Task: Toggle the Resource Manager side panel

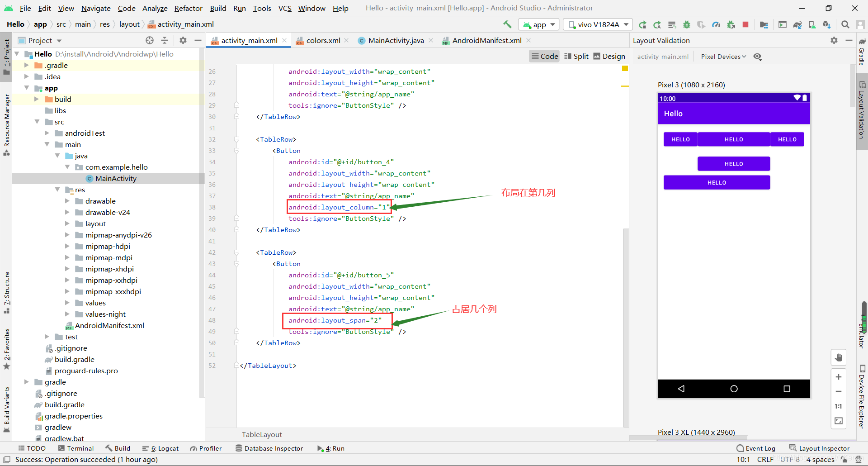Action: [7, 124]
